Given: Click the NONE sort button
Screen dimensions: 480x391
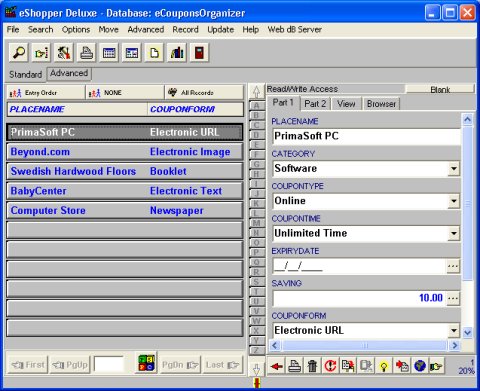Looking at the screenshot, I should [x=125, y=93].
